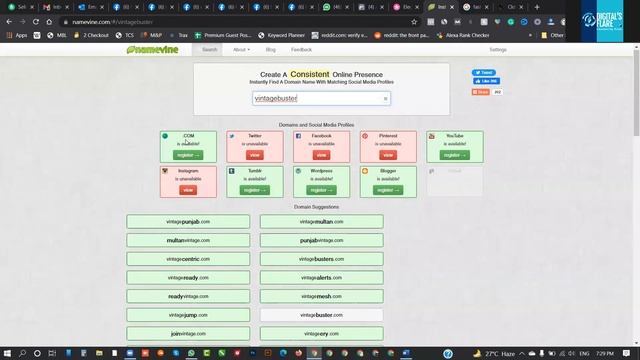Switch to the WhatsApp browser tab

336,7
